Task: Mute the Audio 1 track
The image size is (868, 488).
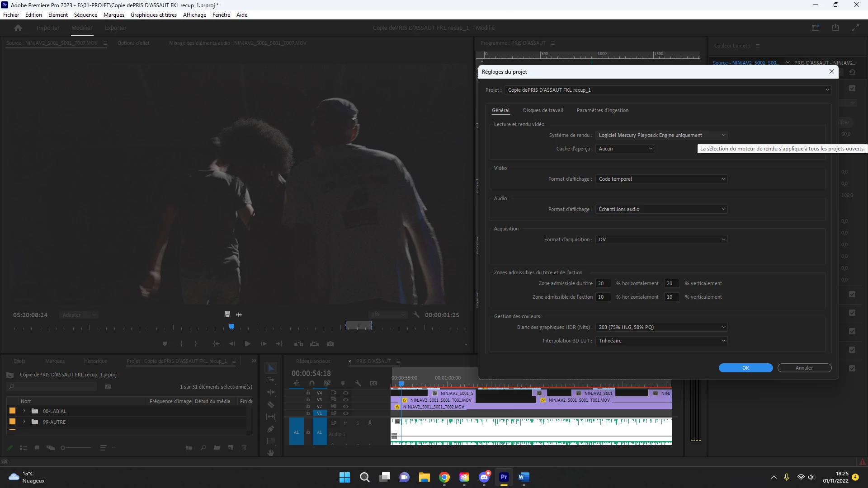Action: [345, 423]
